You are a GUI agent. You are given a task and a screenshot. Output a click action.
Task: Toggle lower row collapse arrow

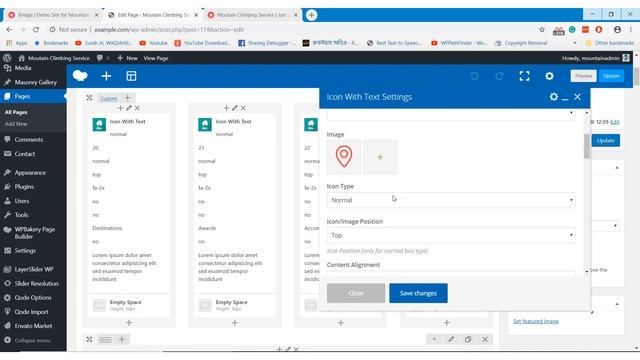coord(434,339)
